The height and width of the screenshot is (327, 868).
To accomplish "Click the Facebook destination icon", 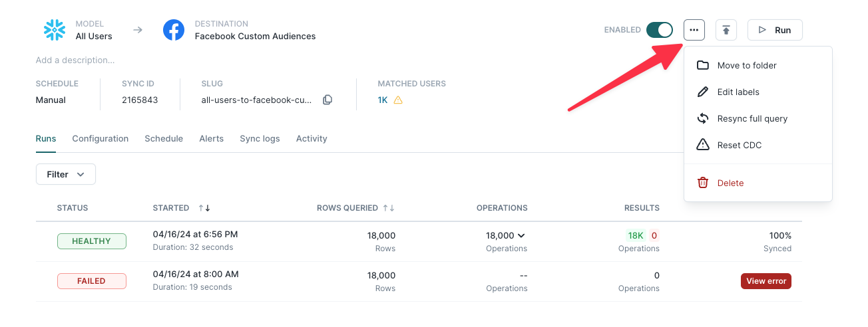I will [x=174, y=30].
